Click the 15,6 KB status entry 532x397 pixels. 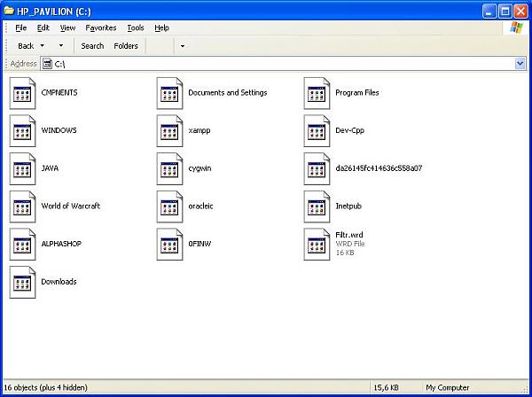(386, 387)
